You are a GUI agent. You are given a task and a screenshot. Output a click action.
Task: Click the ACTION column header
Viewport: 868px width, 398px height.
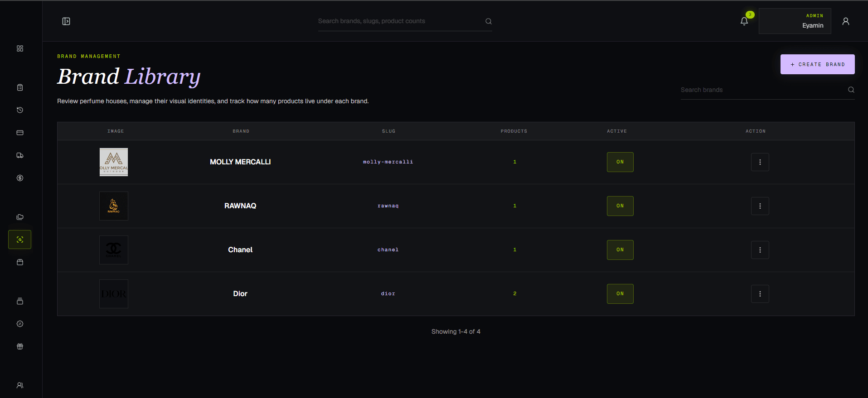click(x=756, y=131)
